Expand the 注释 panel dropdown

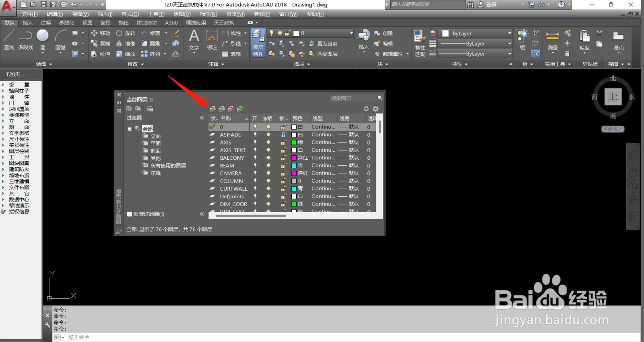[x=216, y=64]
